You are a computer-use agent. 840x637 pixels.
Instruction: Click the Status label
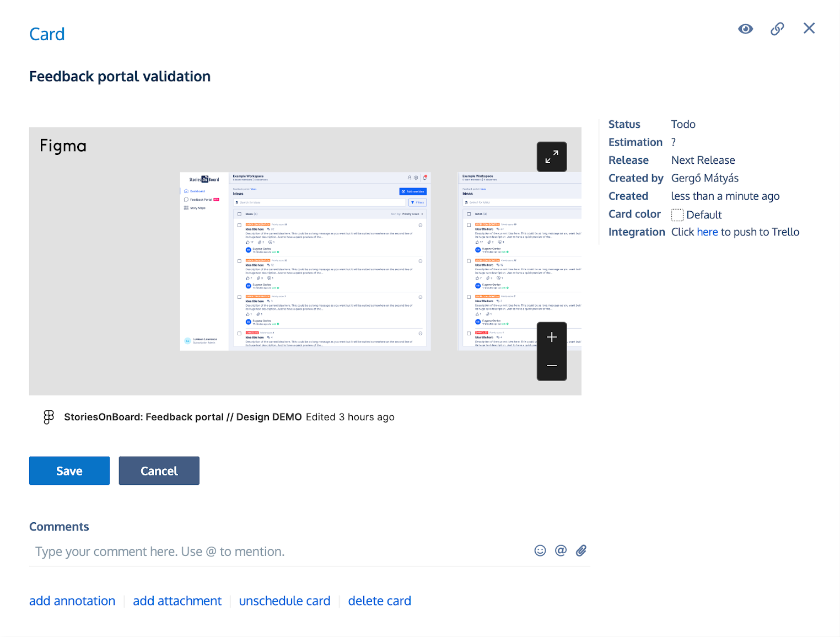point(624,124)
